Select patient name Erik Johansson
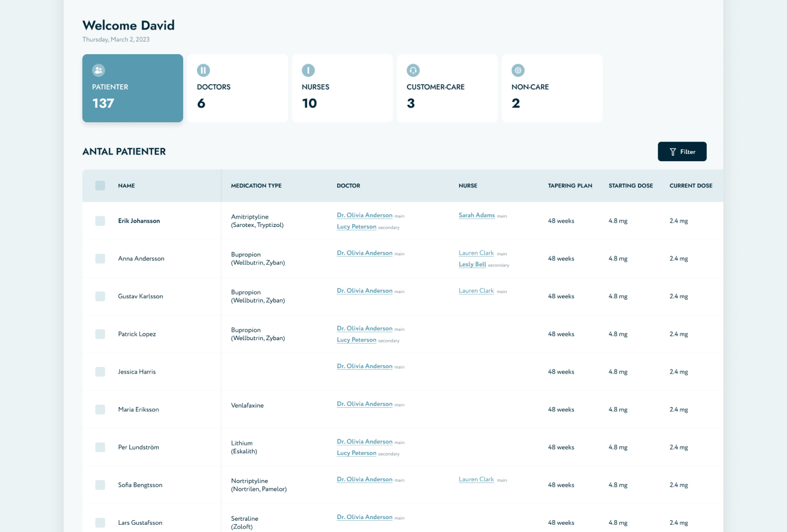Viewport: 787px width, 532px height. pos(139,221)
